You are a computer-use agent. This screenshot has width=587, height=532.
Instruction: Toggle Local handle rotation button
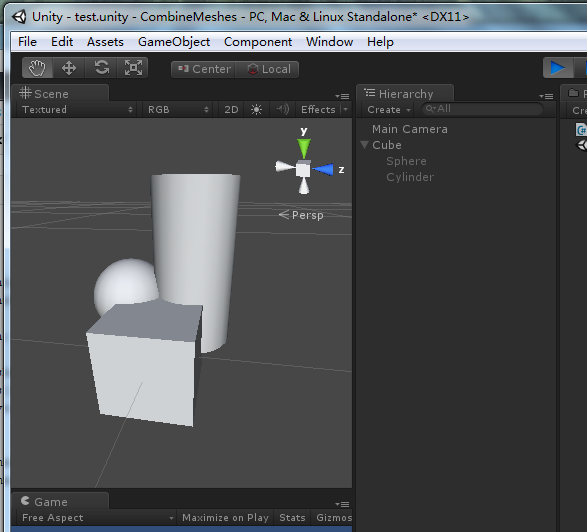point(267,69)
